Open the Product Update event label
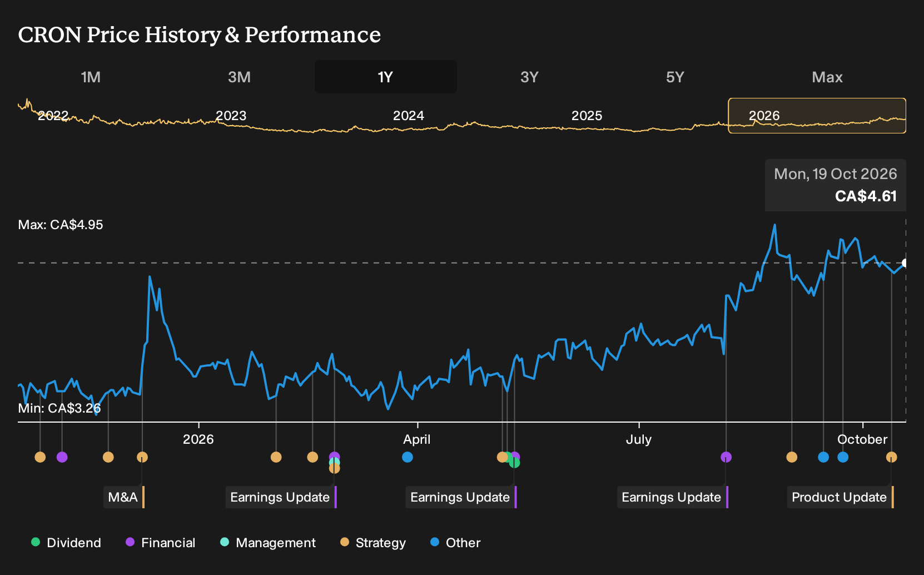Viewport: 924px width, 575px height. coord(841,497)
